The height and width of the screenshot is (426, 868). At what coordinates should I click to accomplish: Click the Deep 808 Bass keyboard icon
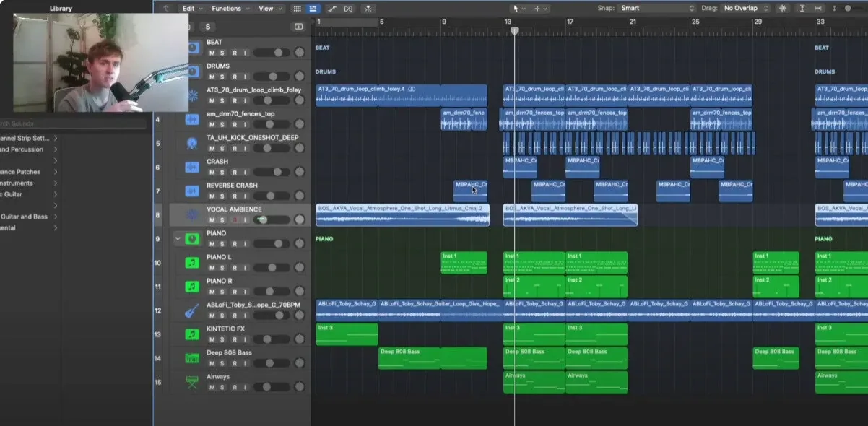pos(192,358)
